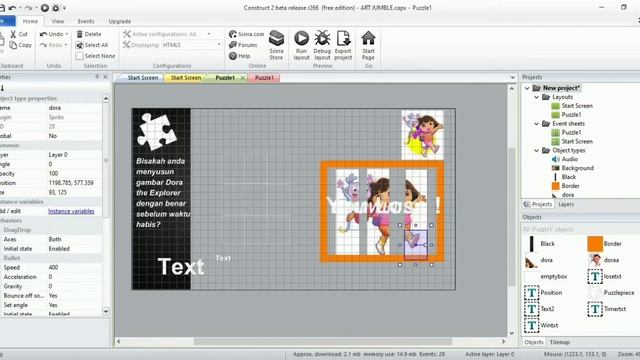The image size is (640, 360).
Task: Click the Dora reference thumbnail in layout
Action: [x=422, y=134]
